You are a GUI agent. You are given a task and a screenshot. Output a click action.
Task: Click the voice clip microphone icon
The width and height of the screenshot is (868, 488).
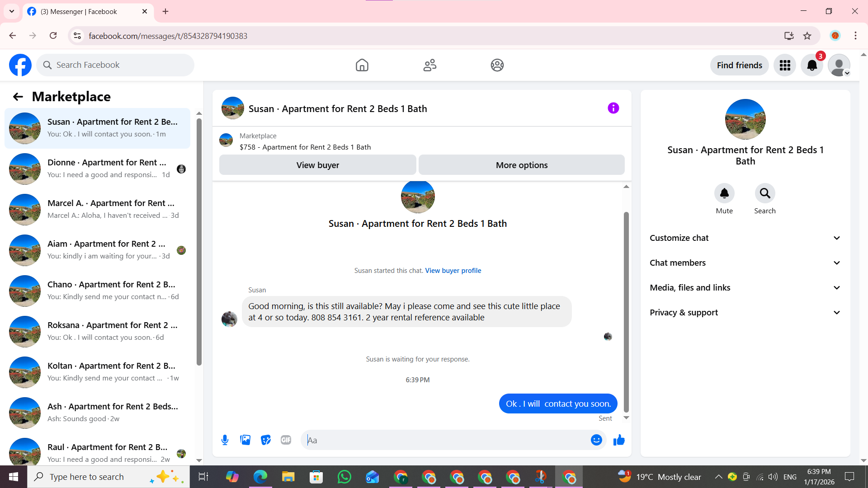point(225,440)
